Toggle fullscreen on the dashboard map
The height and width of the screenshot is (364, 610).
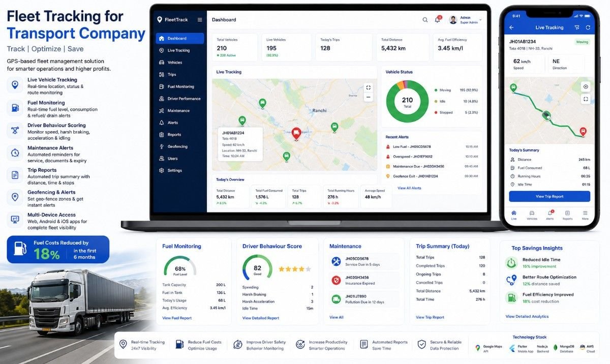369,87
